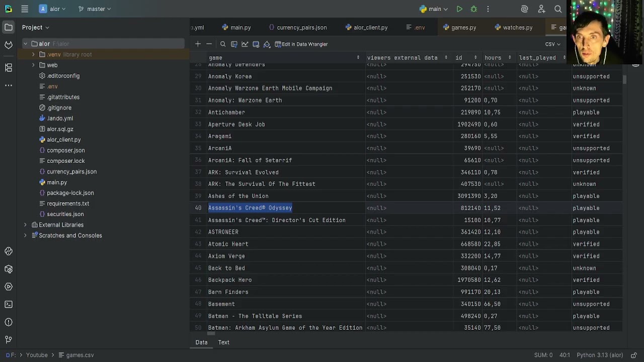Switch to the Text view tab
Viewport: 644px width, 362px height.
[x=223, y=342]
